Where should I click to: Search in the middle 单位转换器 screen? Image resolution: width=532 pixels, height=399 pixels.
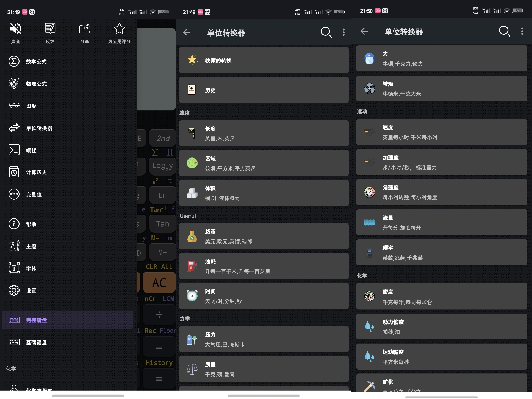click(326, 32)
